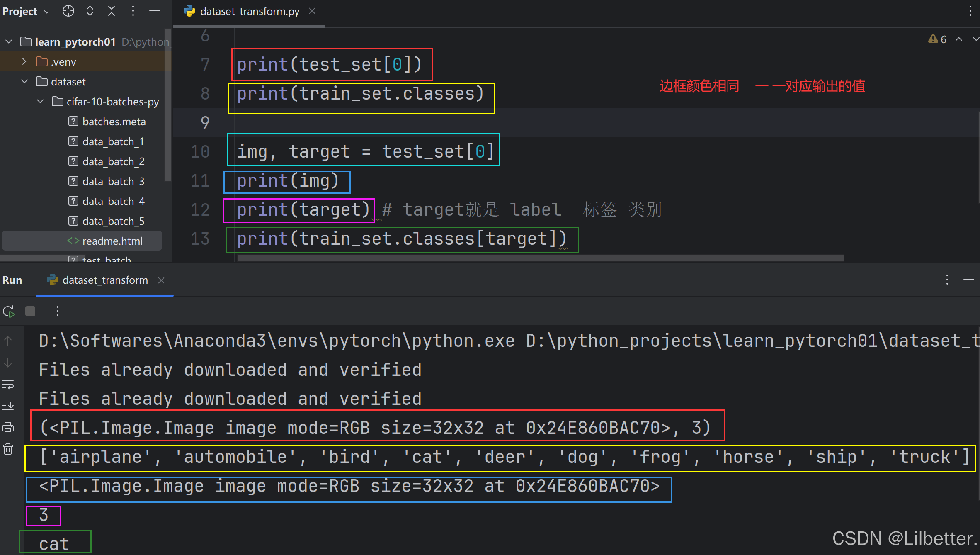This screenshot has height=555, width=980.
Task: Collapse the dataset folder
Action: (24, 82)
